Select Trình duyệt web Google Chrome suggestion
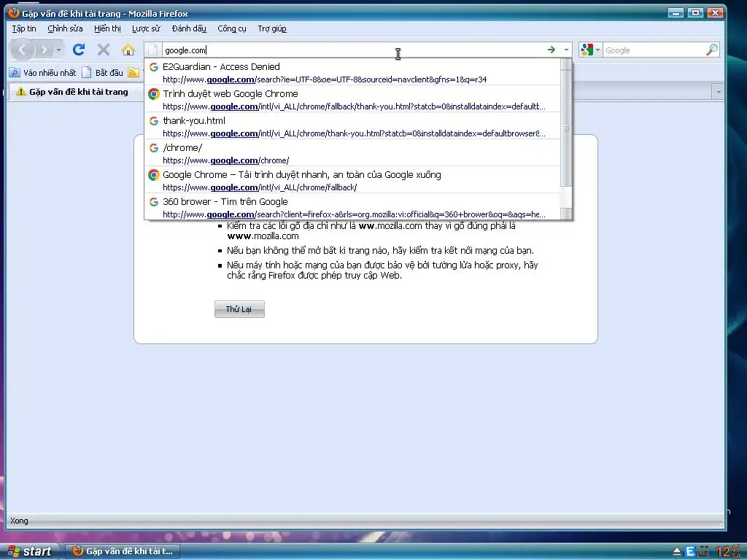Image resolution: width=747 pixels, height=560 pixels. pos(352,99)
